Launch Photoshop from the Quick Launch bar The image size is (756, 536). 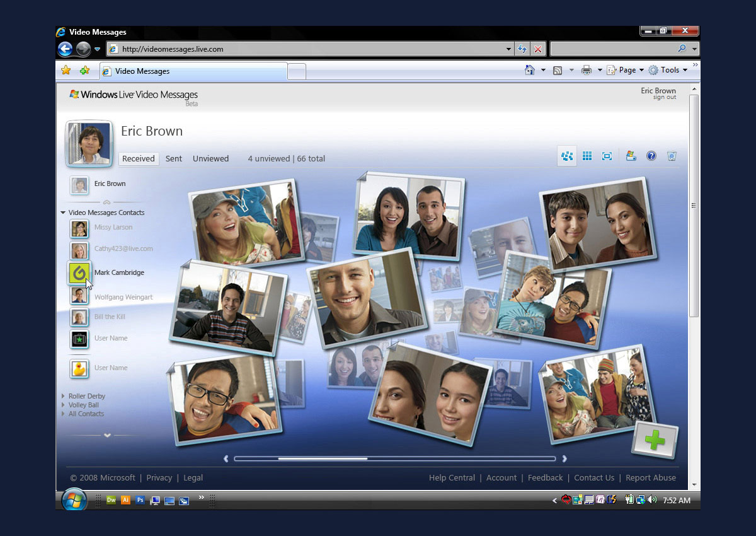pyautogui.click(x=140, y=500)
